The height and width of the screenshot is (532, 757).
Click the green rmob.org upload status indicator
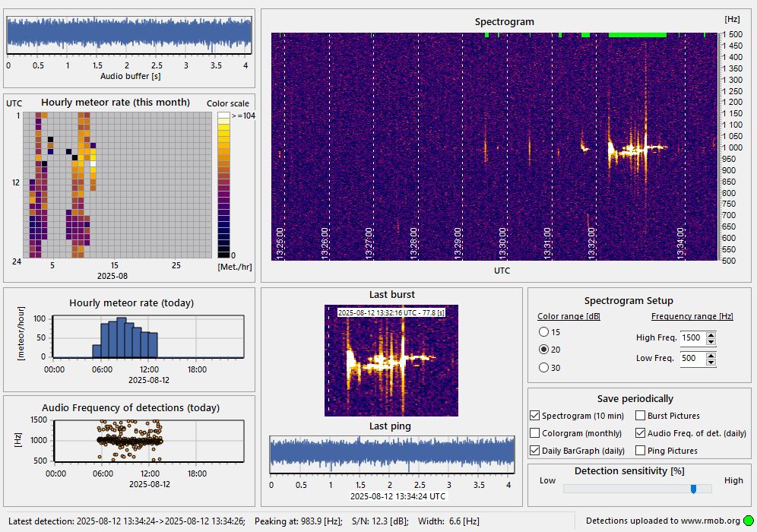(x=749, y=521)
